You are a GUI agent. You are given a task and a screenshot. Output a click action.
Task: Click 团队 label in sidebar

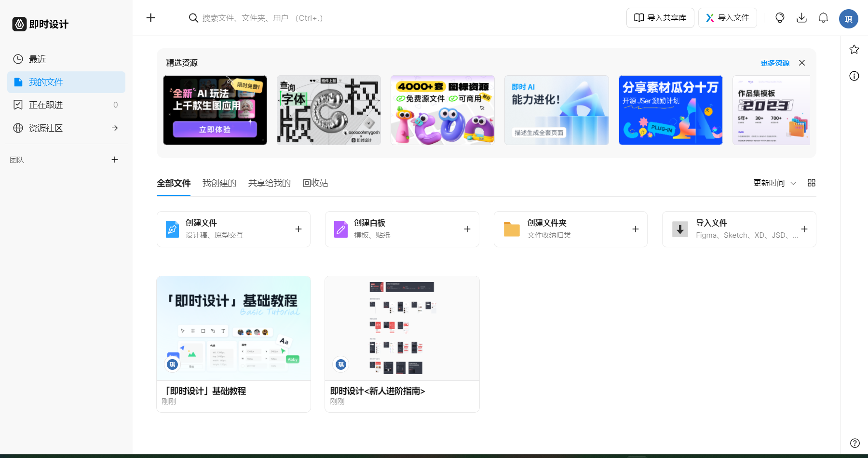click(x=17, y=160)
